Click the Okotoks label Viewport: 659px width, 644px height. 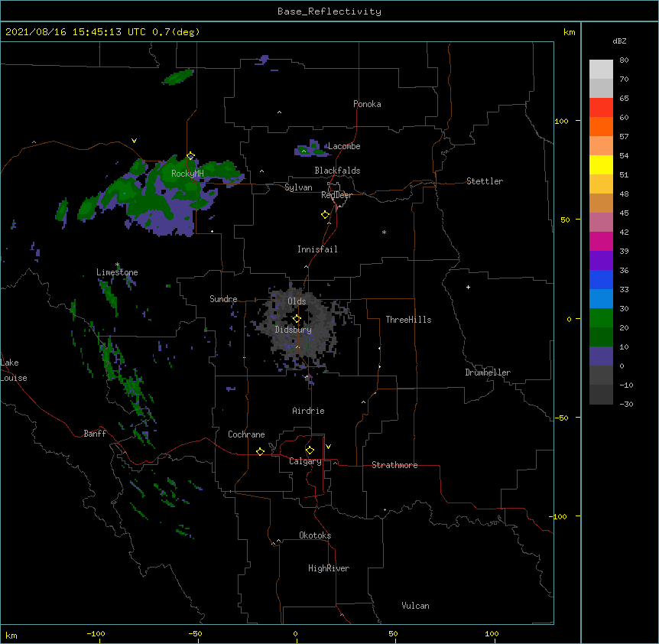(x=315, y=535)
